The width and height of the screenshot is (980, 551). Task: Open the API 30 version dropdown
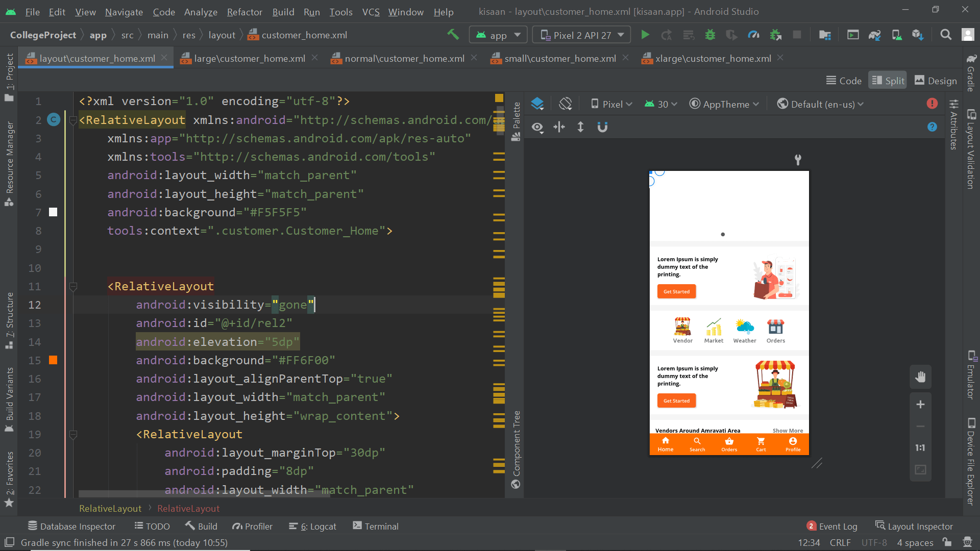click(x=661, y=104)
